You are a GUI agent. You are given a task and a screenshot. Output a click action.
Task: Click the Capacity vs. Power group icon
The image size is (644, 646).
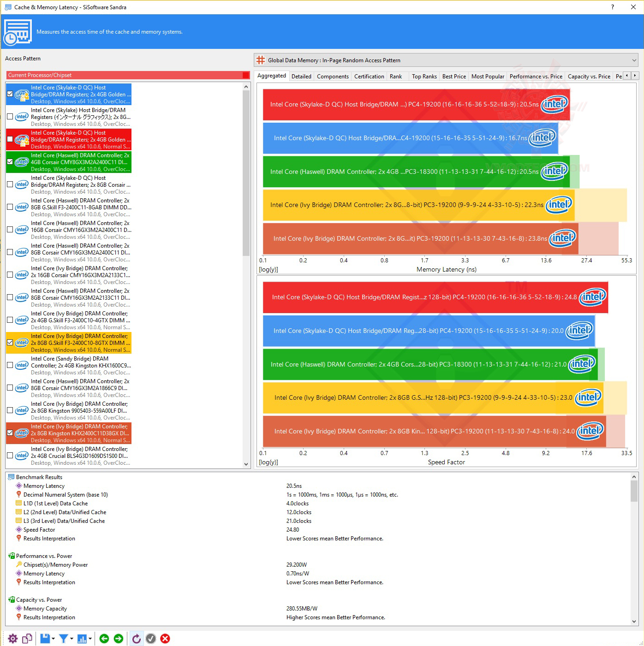coord(11,599)
